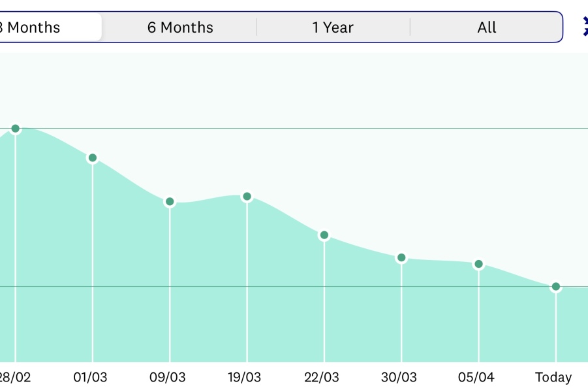Click the 09/03 chart data point

point(170,202)
